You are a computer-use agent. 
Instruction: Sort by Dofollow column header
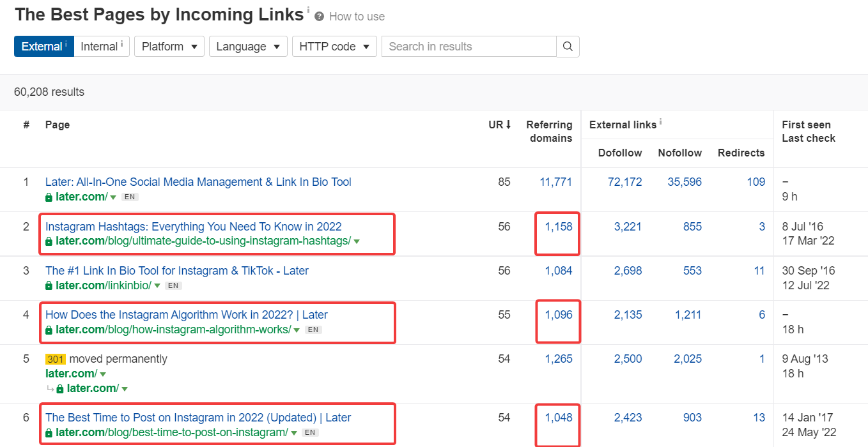[620, 153]
